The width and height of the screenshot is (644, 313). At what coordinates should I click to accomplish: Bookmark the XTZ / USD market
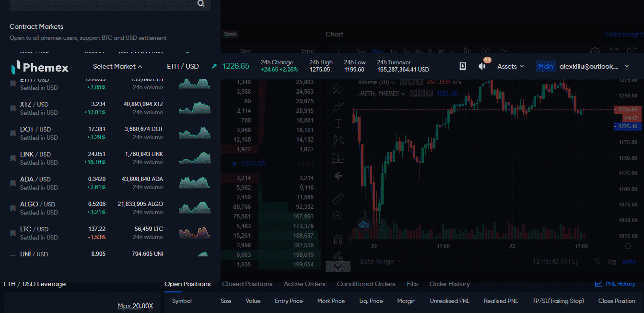(13, 108)
